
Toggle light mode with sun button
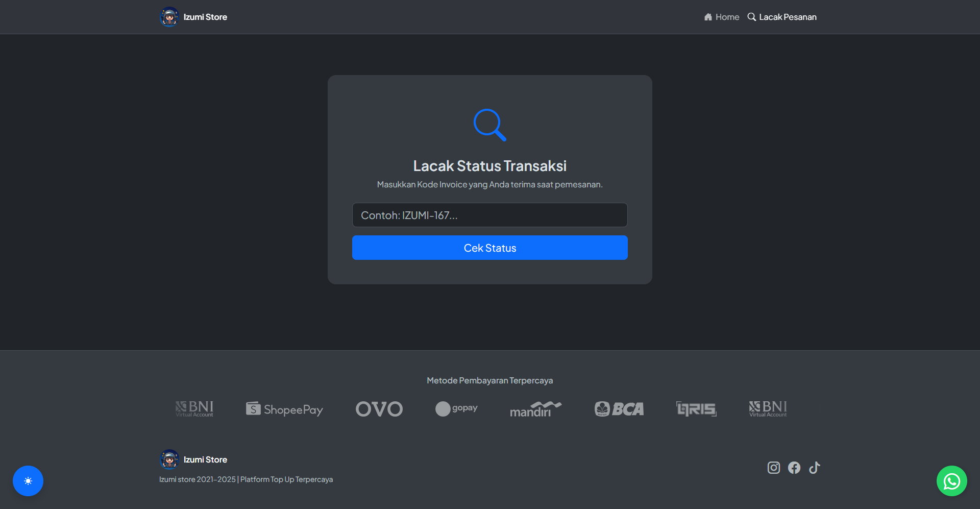click(x=28, y=481)
